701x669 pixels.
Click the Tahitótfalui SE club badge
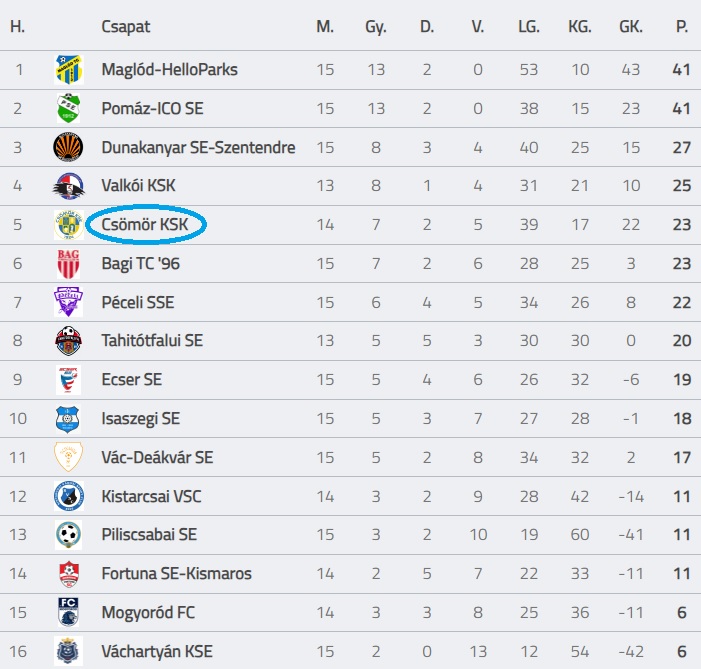[68, 341]
